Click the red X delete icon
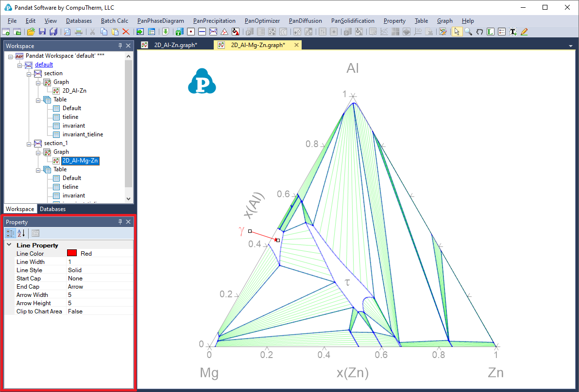579x392 pixels. pyautogui.click(x=126, y=32)
